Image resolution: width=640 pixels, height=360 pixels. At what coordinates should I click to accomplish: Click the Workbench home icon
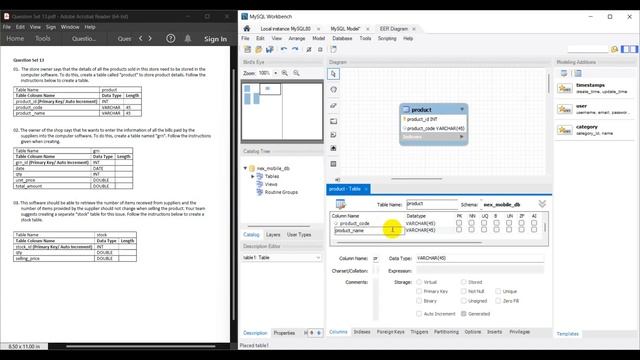[x=247, y=29]
